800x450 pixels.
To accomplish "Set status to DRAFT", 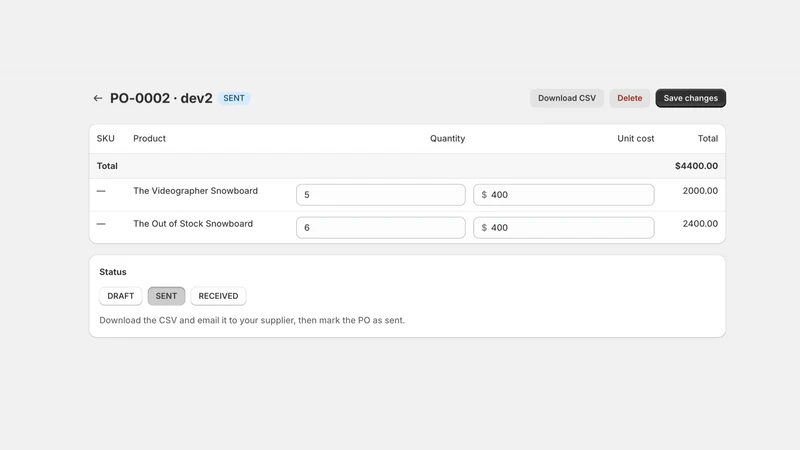I will [x=120, y=296].
